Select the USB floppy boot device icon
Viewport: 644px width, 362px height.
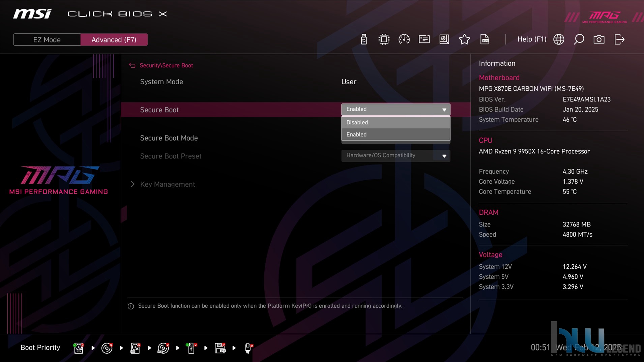tap(220, 348)
